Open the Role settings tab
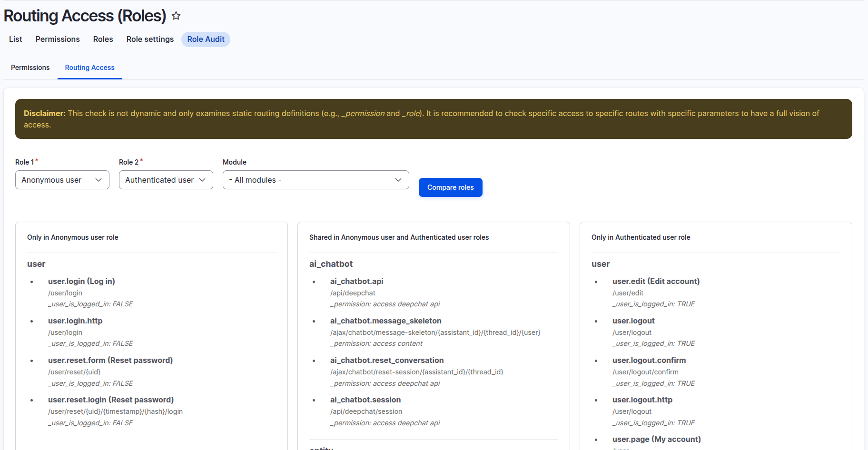 click(150, 39)
